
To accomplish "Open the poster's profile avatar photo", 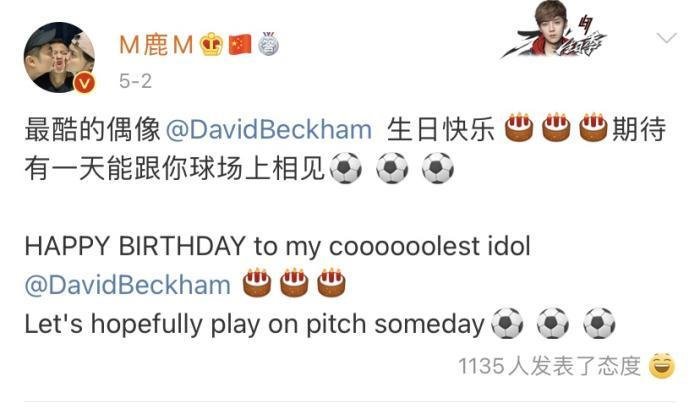I will coord(59,58).
